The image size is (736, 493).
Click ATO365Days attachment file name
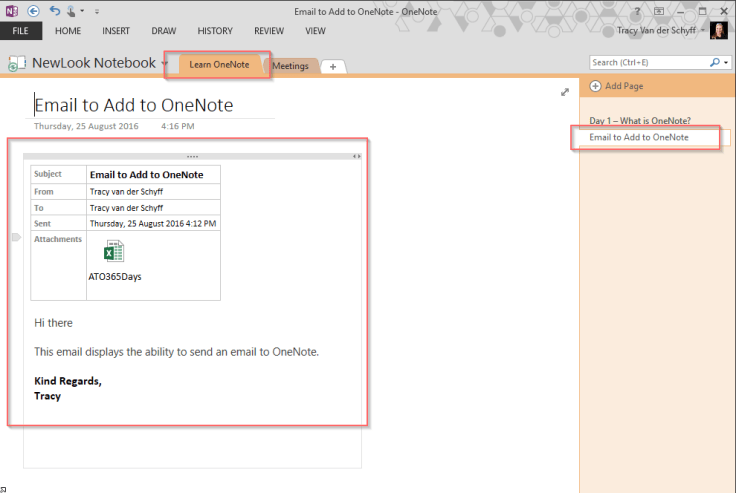coord(115,277)
